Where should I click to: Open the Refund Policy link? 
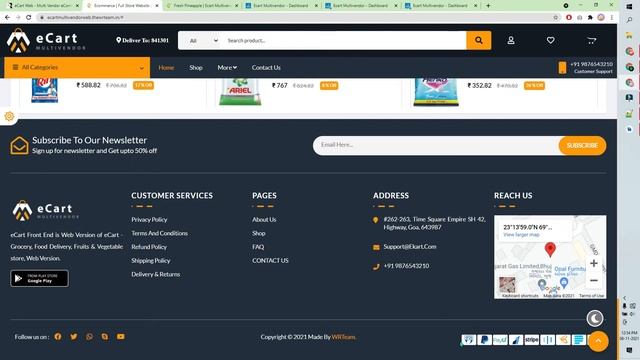(x=149, y=247)
